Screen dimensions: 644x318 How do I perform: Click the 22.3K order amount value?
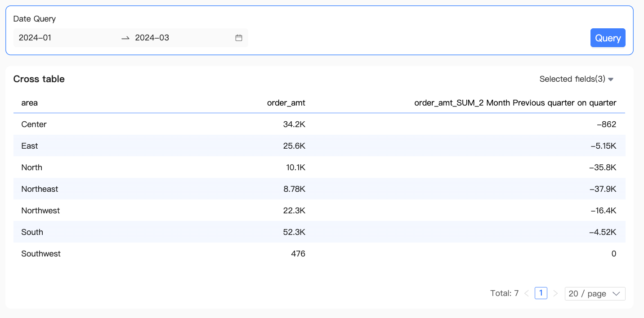pyautogui.click(x=294, y=211)
